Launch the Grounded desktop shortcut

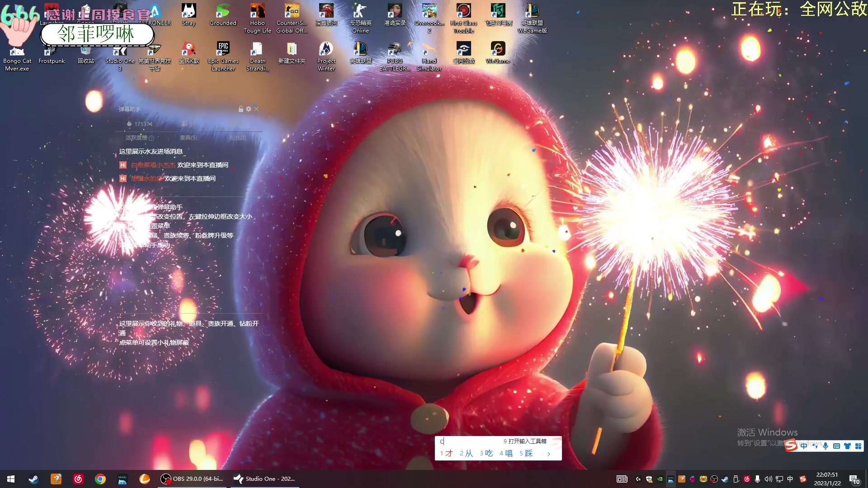coord(223,15)
